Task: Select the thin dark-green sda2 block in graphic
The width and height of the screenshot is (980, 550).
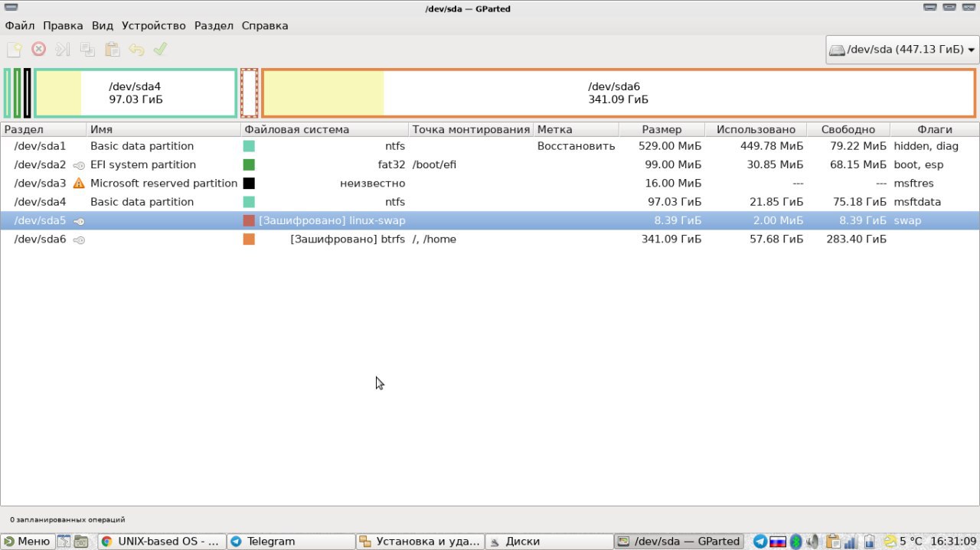Action: click(x=18, y=93)
